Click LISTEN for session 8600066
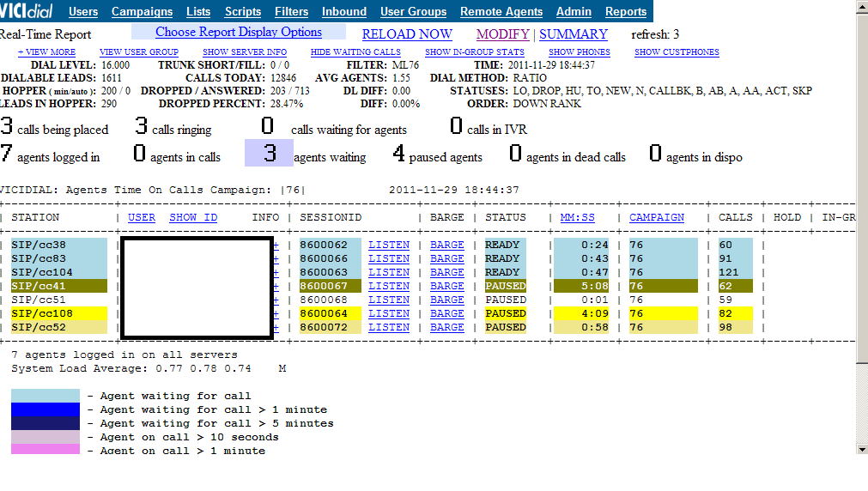Image resolution: width=868 pixels, height=491 pixels. click(389, 258)
